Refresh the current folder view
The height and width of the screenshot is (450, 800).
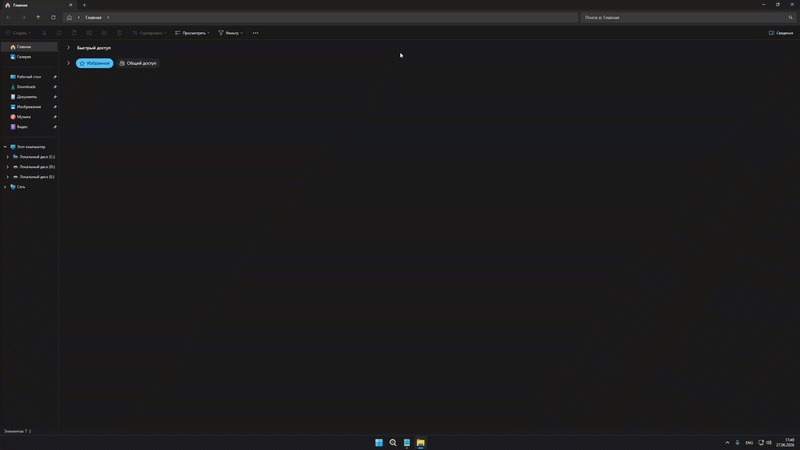tap(53, 17)
